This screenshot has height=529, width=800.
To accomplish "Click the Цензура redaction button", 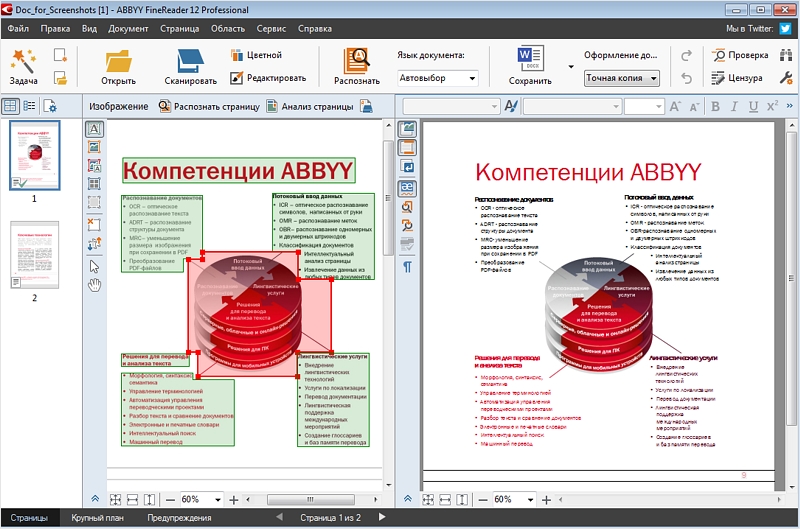I will (738, 78).
